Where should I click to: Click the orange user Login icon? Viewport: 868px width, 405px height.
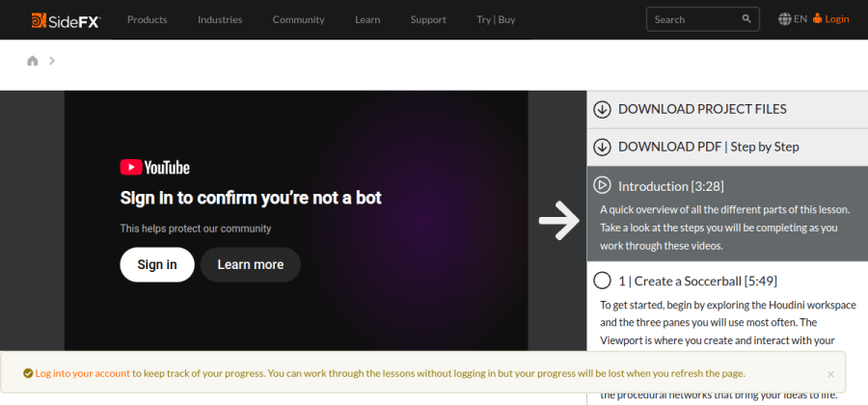pyautogui.click(x=818, y=19)
